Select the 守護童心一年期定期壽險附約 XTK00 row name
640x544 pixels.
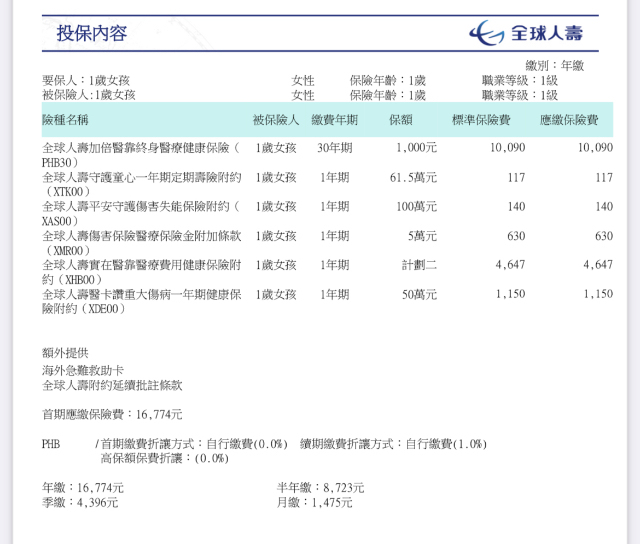click(x=142, y=184)
